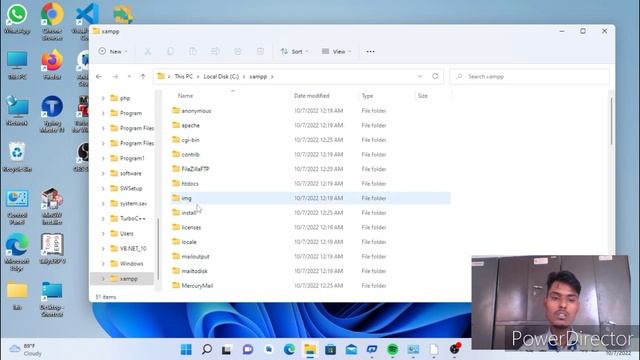This screenshot has height=360, width=640.
Task: Open the New item dropdown
Action: pos(113,51)
